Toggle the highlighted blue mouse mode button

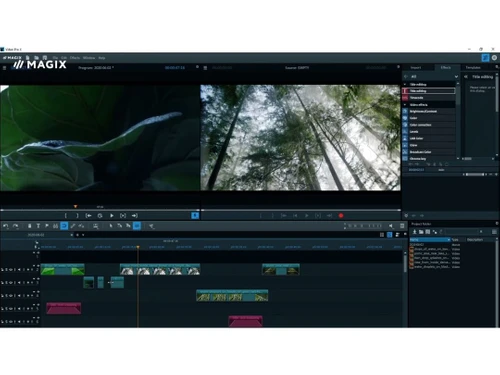137,226
